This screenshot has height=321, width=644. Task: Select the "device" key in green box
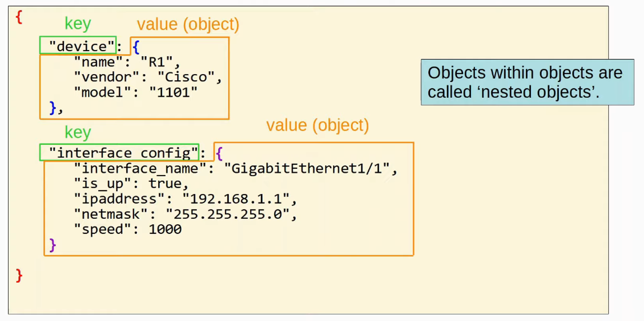[x=81, y=46]
